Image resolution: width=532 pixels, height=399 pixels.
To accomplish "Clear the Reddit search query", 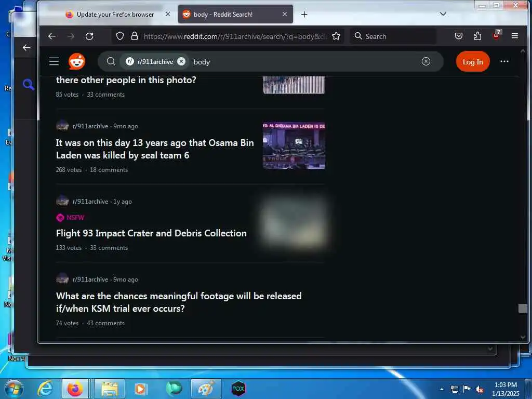I will click(x=426, y=61).
